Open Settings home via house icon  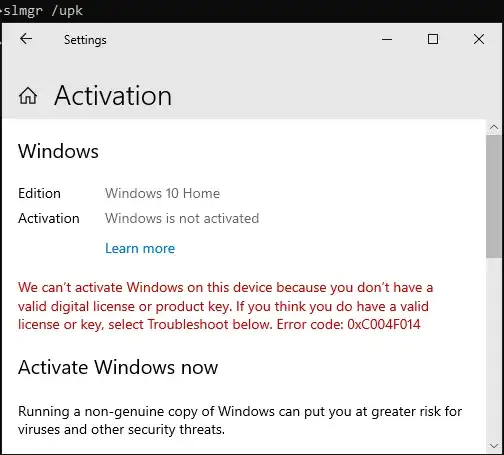(28, 96)
